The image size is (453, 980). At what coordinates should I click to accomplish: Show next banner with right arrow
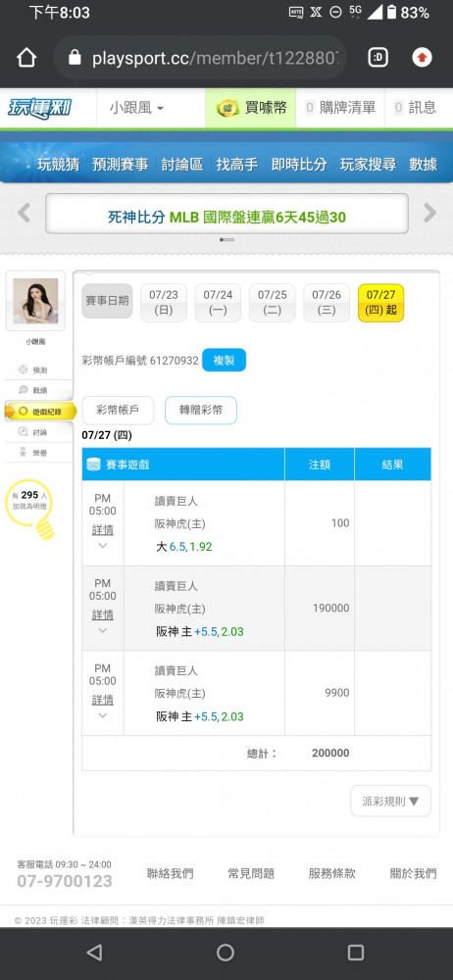(x=429, y=213)
